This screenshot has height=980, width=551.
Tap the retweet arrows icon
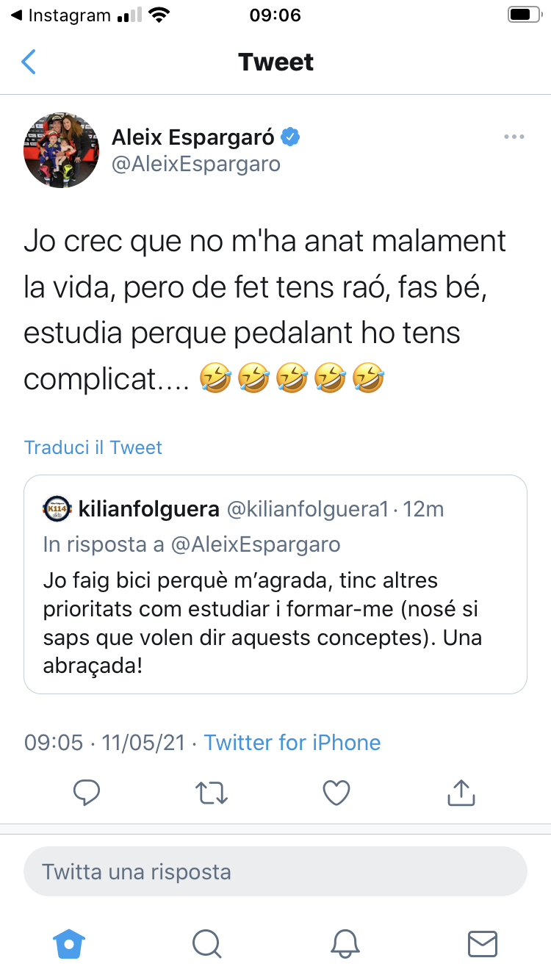pyautogui.click(x=212, y=792)
